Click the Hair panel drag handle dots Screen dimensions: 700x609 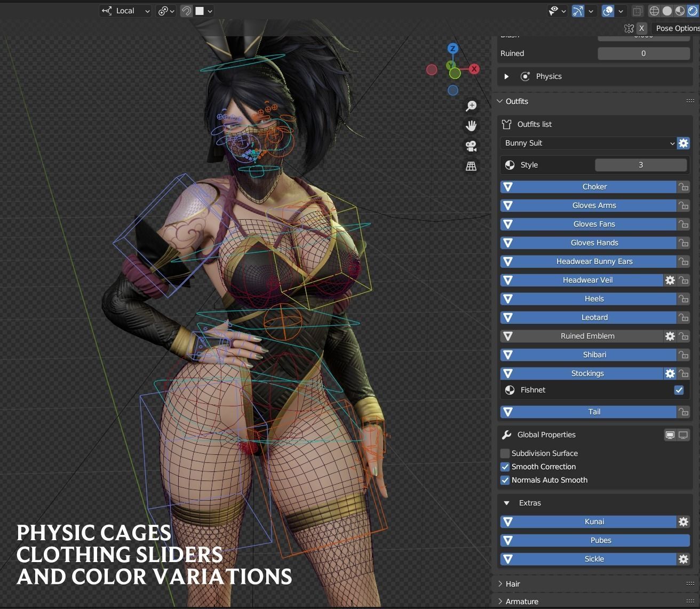(690, 584)
